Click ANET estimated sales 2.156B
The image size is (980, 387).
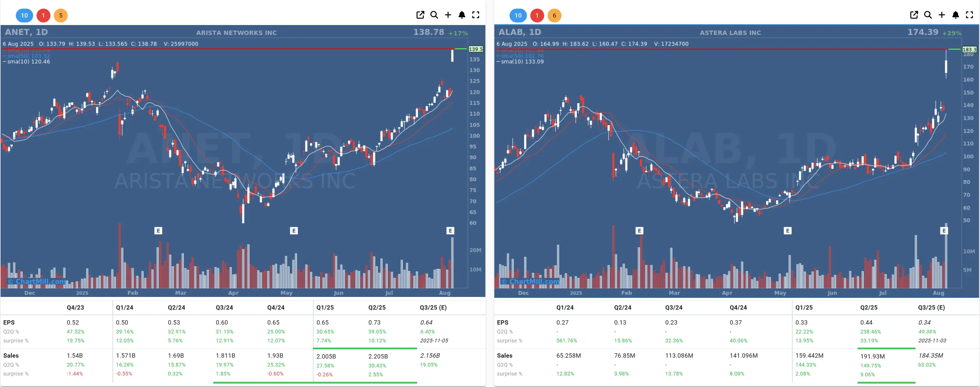pos(430,355)
